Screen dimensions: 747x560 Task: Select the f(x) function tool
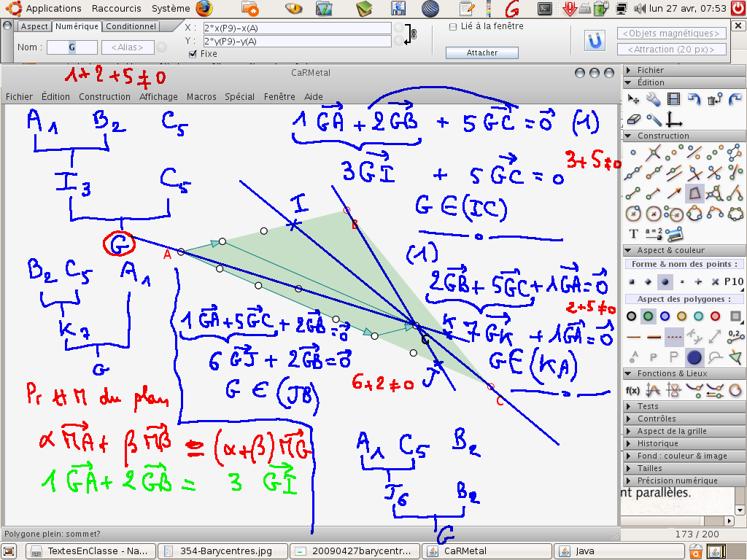point(633,390)
